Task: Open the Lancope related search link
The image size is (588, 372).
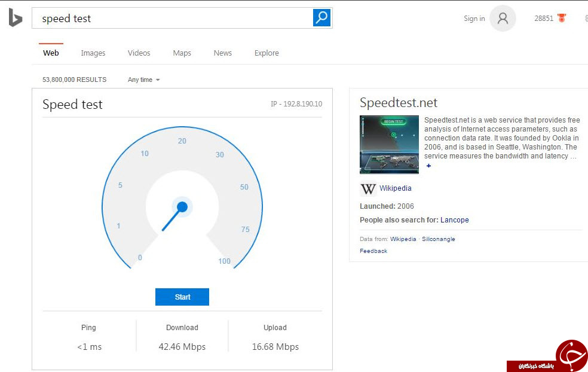Action: pos(455,220)
